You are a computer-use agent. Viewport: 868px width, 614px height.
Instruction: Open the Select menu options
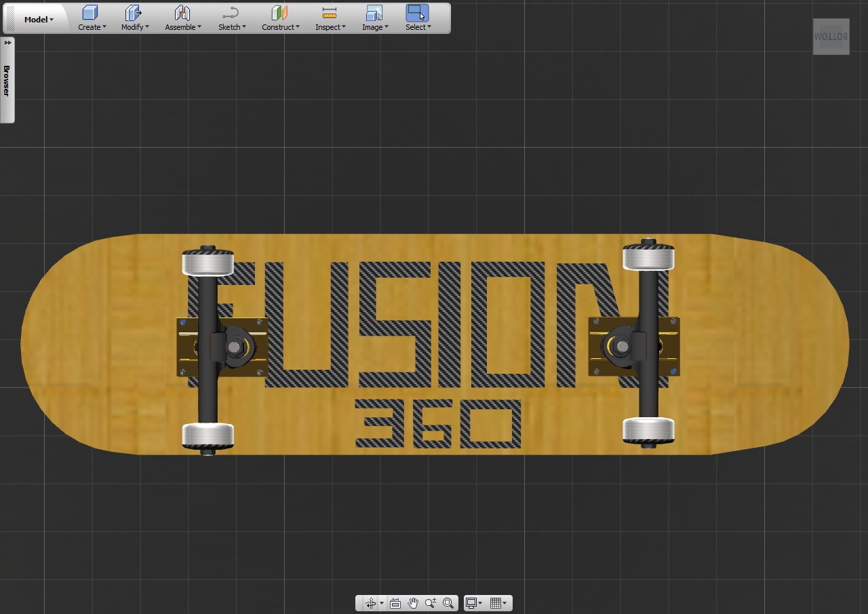click(x=429, y=27)
